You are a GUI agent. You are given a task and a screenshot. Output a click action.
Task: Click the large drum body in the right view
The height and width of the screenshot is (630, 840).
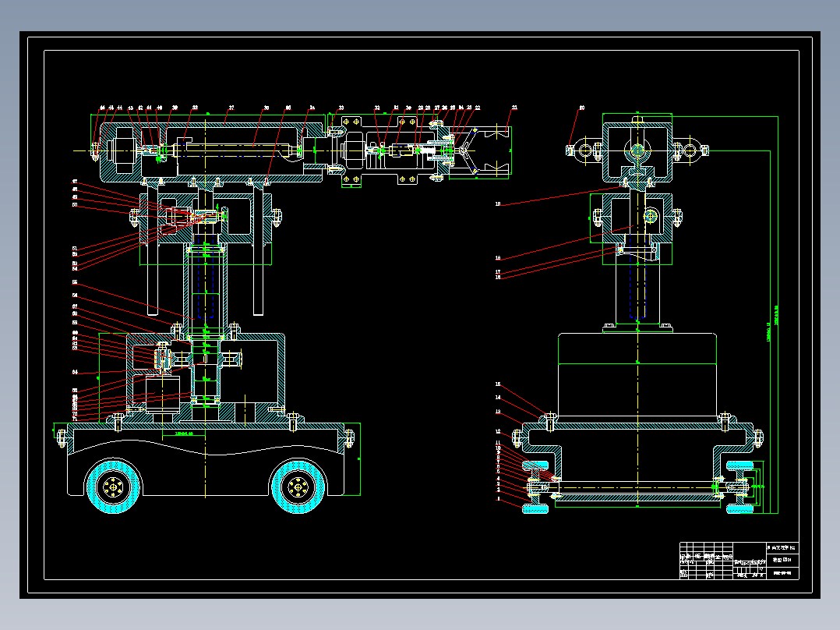[637, 374]
